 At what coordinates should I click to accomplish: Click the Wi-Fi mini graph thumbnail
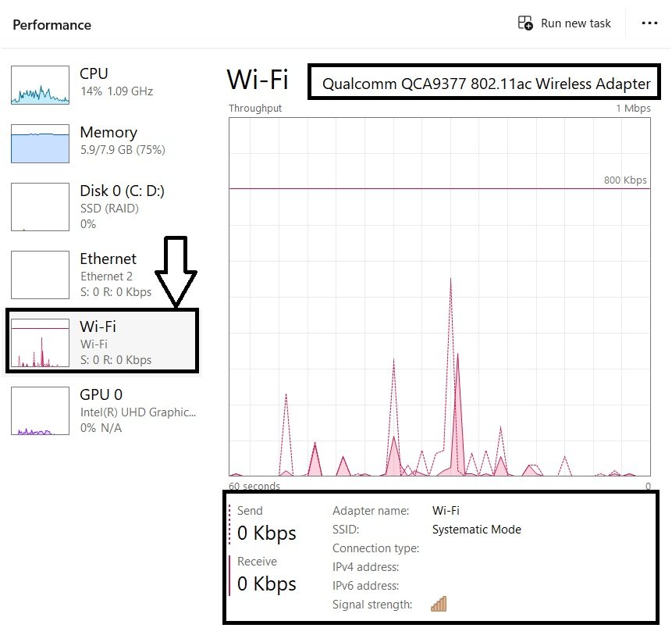pyautogui.click(x=40, y=342)
